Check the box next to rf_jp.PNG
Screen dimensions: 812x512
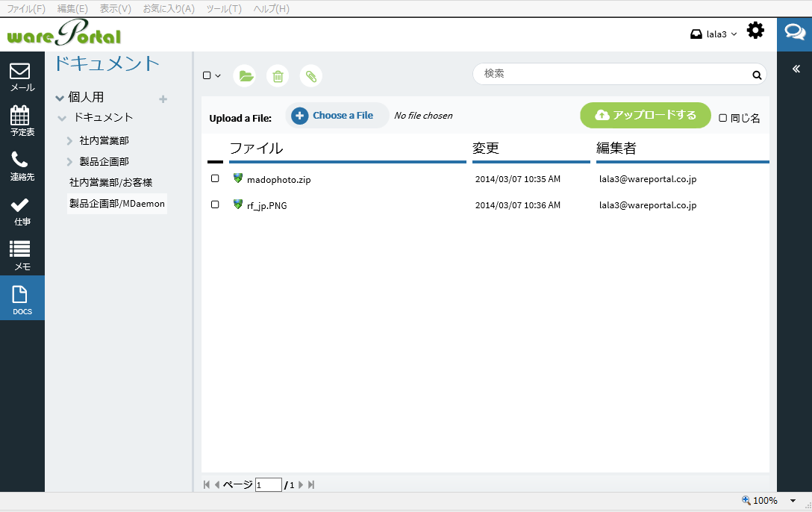[x=215, y=205]
